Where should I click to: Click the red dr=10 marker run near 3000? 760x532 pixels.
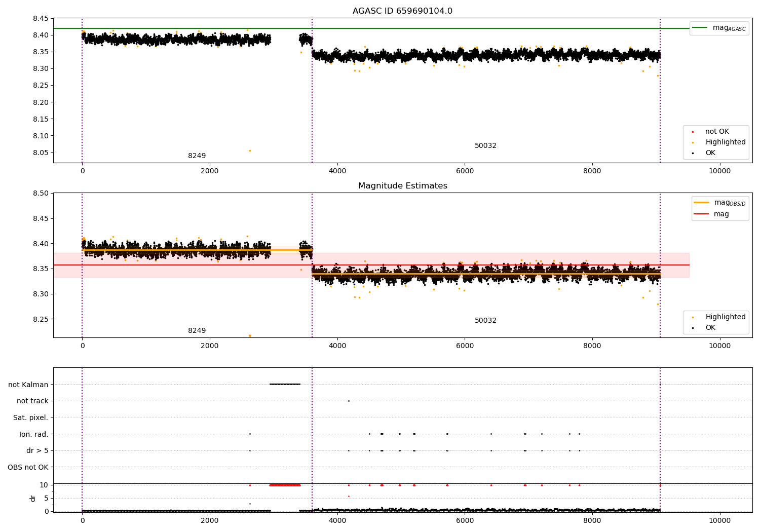point(285,485)
